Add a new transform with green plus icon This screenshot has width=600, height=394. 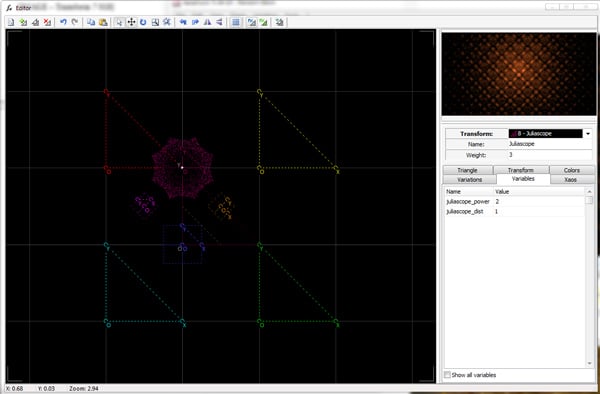pyautogui.click(x=23, y=22)
